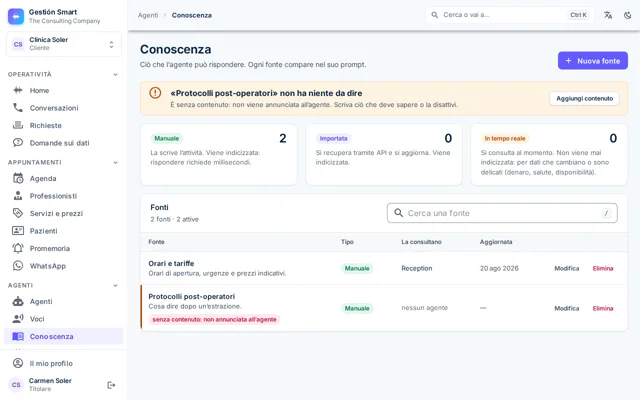The height and width of the screenshot is (400, 640).
Task: Collapse the Agenti sidebar section
Action: [115, 285]
